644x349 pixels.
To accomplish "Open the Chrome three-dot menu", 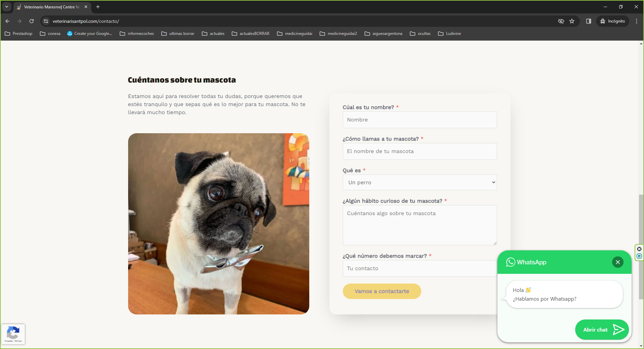I will pos(636,21).
